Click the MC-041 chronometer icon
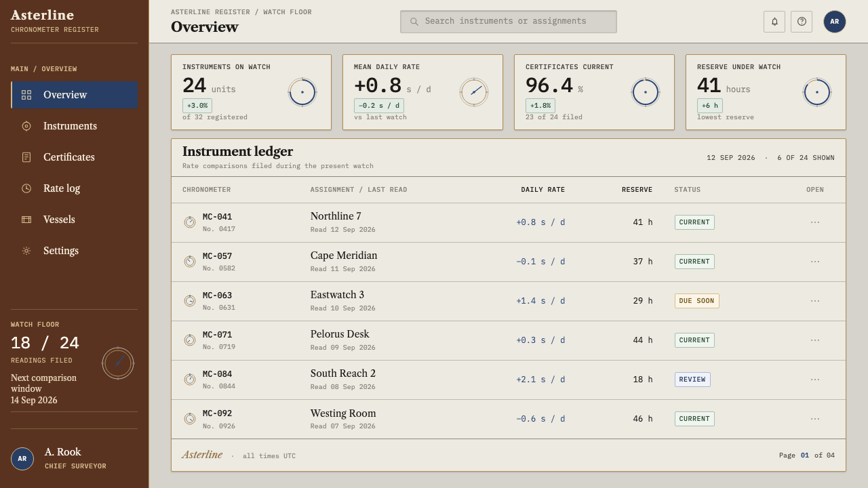868x488 pixels. pos(190,222)
